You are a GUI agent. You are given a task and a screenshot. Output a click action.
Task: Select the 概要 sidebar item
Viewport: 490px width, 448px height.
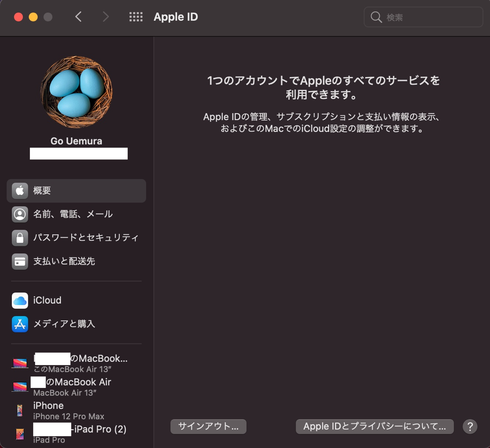click(x=76, y=190)
